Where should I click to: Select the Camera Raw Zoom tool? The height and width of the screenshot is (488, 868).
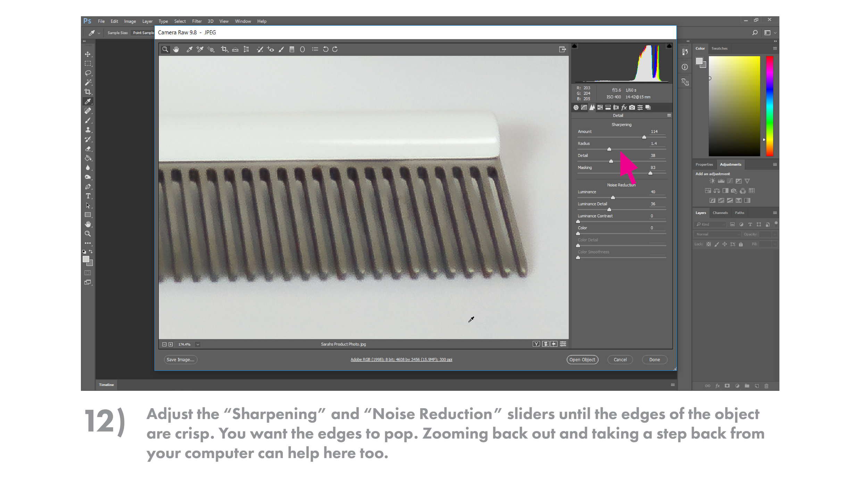pyautogui.click(x=165, y=49)
